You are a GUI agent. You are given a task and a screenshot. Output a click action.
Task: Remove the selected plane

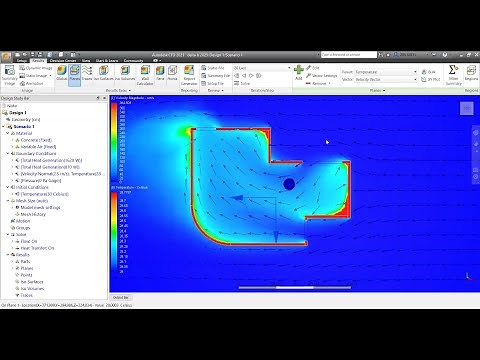pos(316,83)
